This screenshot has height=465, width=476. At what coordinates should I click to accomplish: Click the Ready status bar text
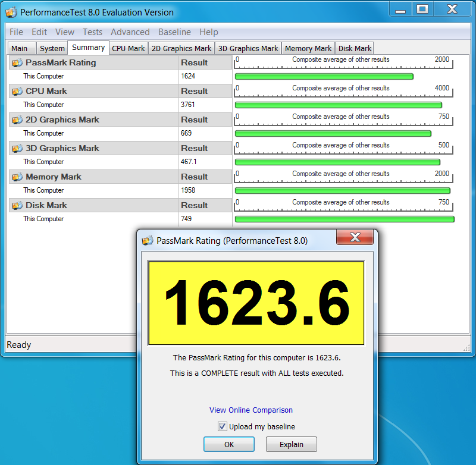pyautogui.click(x=19, y=345)
